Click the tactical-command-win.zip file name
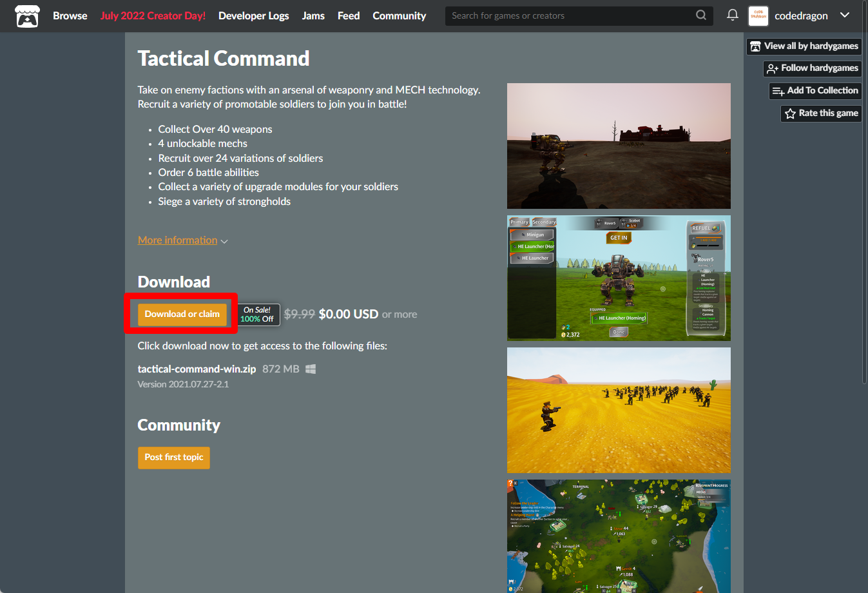The width and height of the screenshot is (868, 593). point(197,369)
